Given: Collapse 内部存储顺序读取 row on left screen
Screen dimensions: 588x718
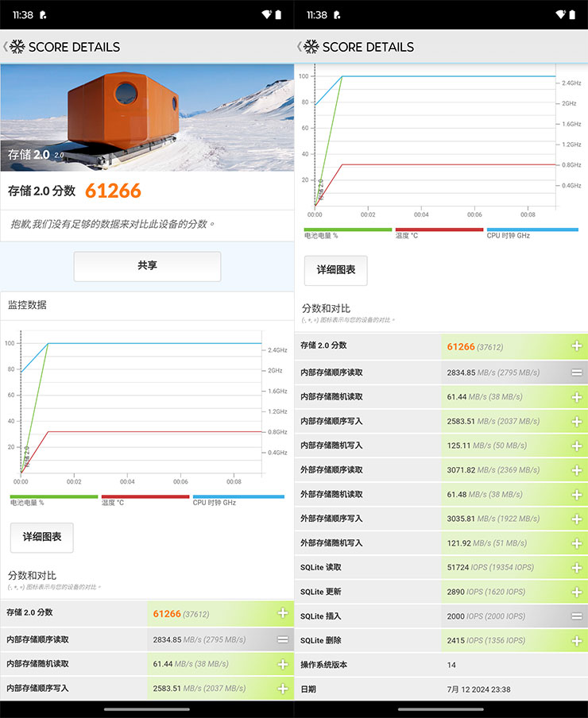Looking at the screenshot, I should point(283,639).
